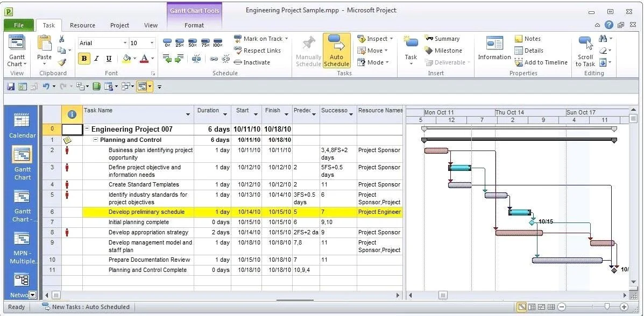The width and height of the screenshot is (644, 316).
Task: Open the File tab
Action: pos(19,25)
